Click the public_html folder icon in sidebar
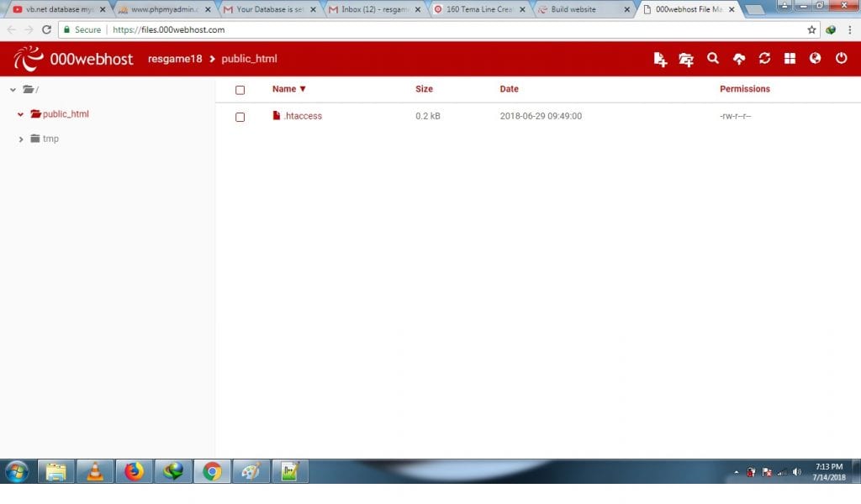Image resolution: width=861 pixels, height=504 pixels. click(36, 113)
